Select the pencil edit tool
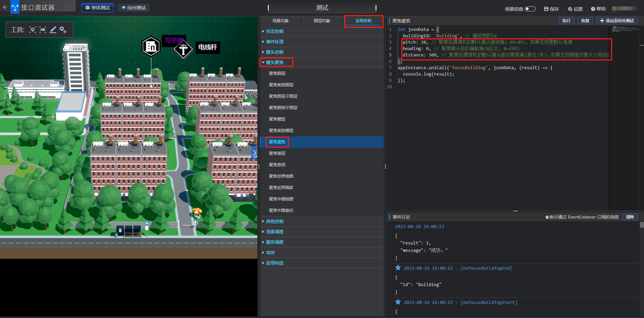 (53, 30)
